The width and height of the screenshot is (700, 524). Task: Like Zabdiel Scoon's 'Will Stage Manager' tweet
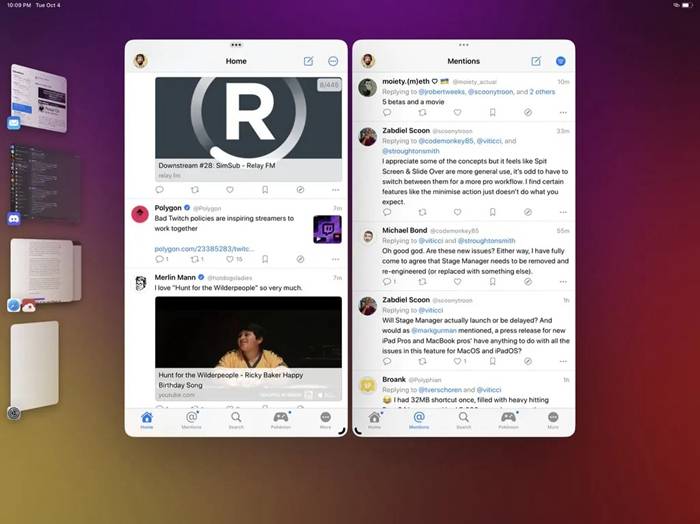[x=460, y=361]
